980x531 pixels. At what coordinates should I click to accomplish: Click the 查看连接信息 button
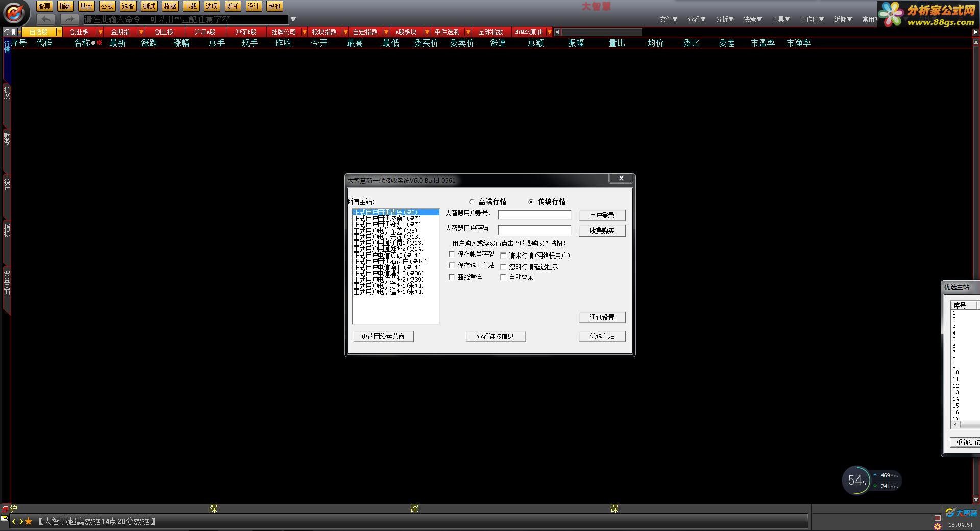pos(495,336)
